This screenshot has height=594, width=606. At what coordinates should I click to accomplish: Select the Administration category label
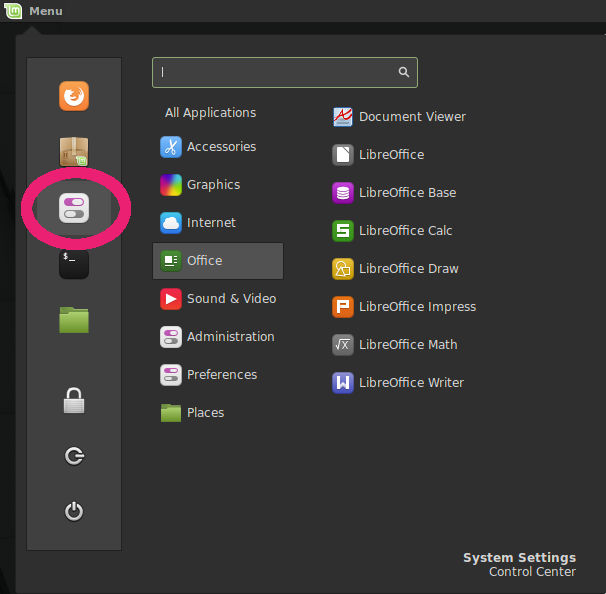coord(231,337)
